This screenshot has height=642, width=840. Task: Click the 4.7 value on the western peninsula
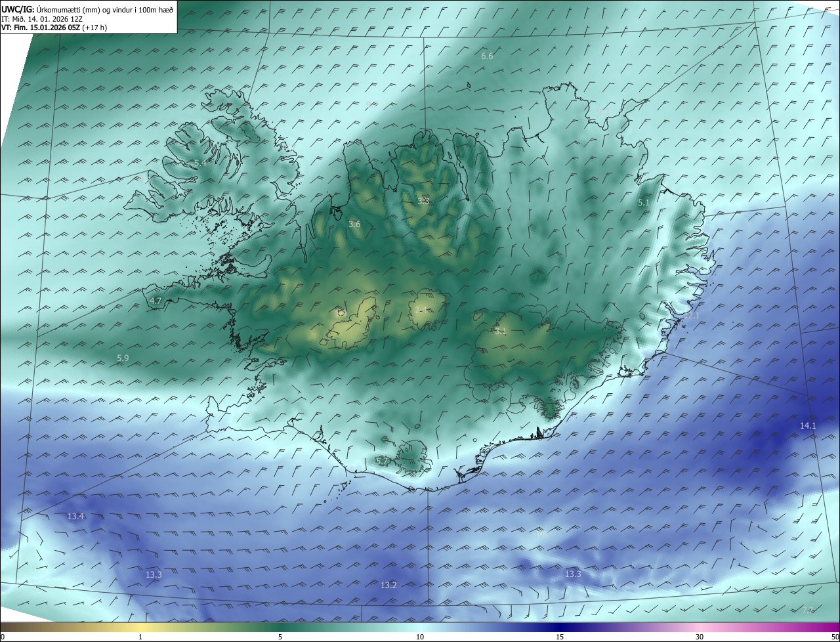[x=156, y=301]
